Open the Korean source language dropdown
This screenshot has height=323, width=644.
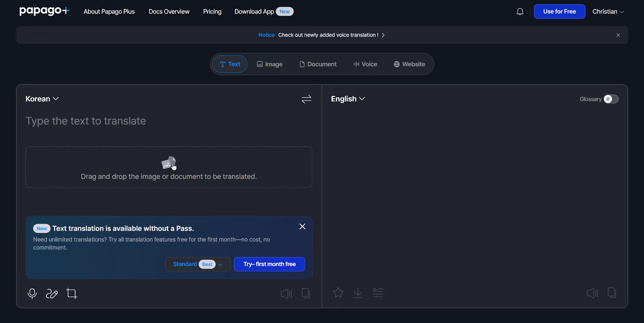tap(42, 99)
